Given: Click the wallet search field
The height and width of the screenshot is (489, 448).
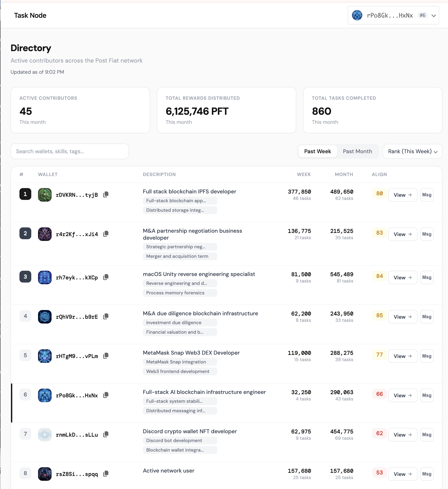Looking at the screenshot, I should 70,151.
